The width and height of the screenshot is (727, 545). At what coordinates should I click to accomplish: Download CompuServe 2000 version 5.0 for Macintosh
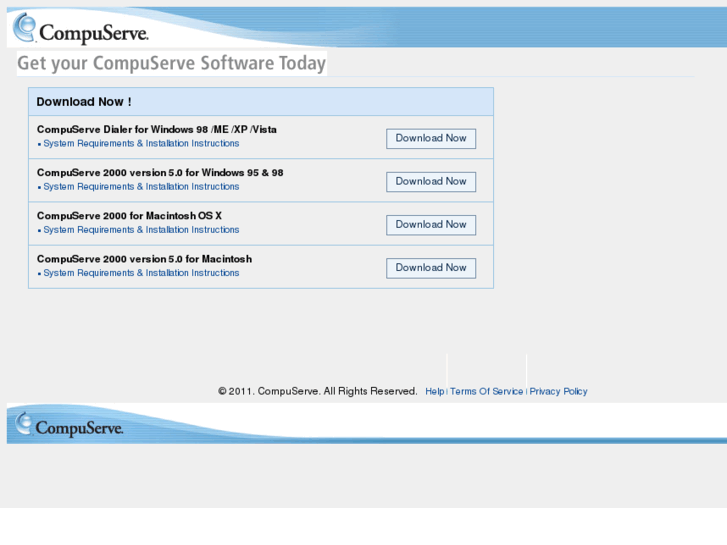(x=431, y=268)
